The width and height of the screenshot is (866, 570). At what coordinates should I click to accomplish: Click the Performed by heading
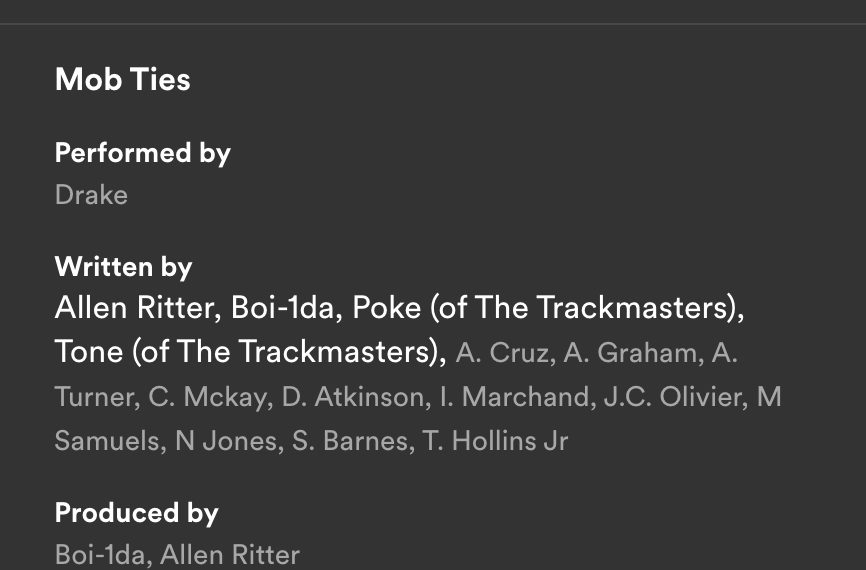pyautogui.click(x=142, y=153)
